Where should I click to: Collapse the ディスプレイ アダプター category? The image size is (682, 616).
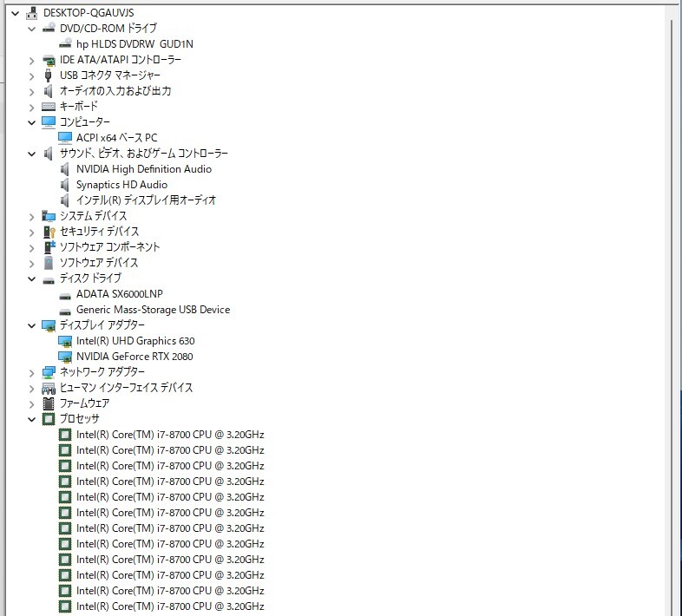click(x=31, y=326)
